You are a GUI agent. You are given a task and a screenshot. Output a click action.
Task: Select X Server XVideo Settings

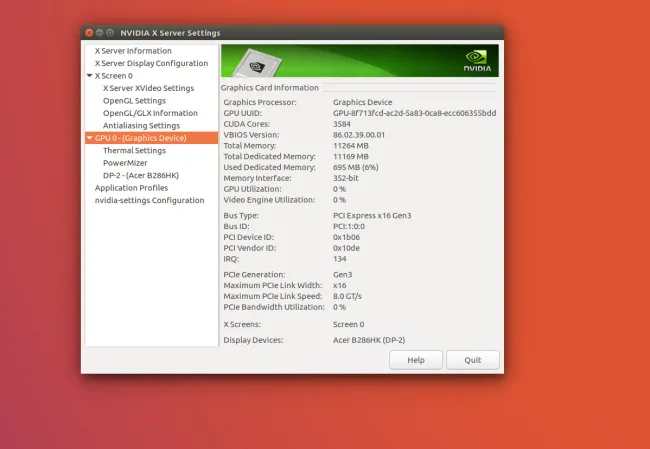click(148, 88)
